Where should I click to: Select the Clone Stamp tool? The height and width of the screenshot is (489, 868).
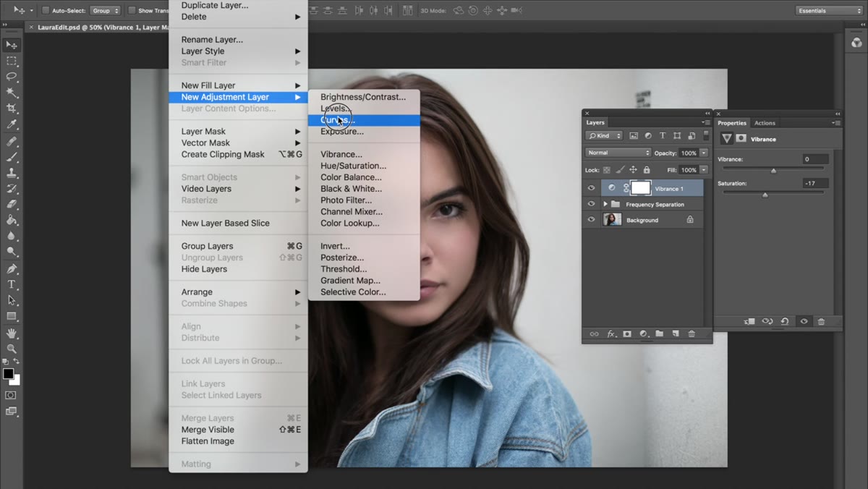pyautogui.click(x=12, y=174)
